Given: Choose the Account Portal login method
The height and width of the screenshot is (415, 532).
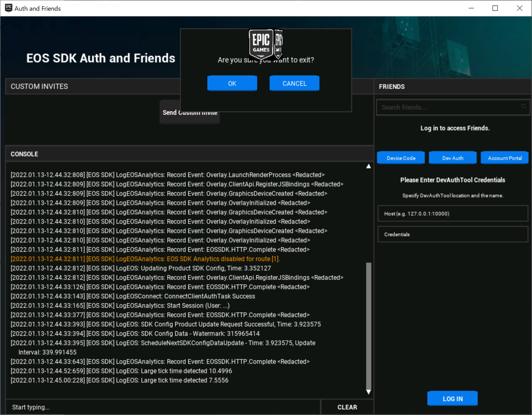Looking at the screenshot, I should [x=505, y=158].
